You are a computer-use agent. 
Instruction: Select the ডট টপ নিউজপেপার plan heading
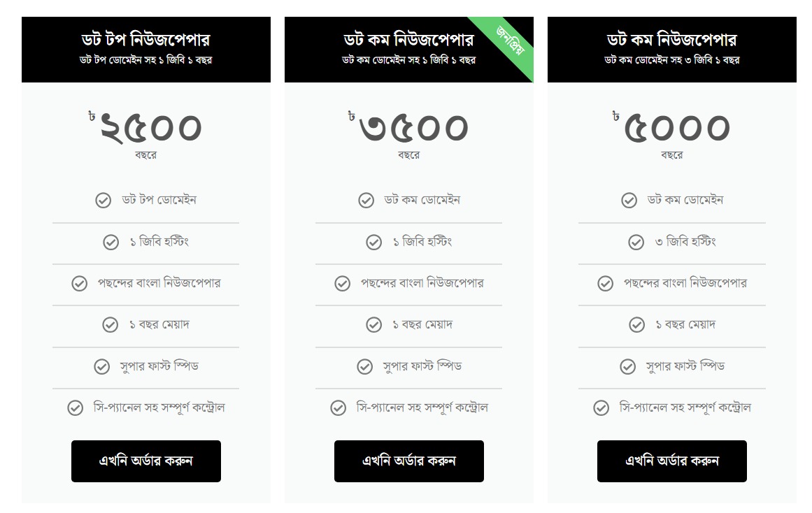145,39
